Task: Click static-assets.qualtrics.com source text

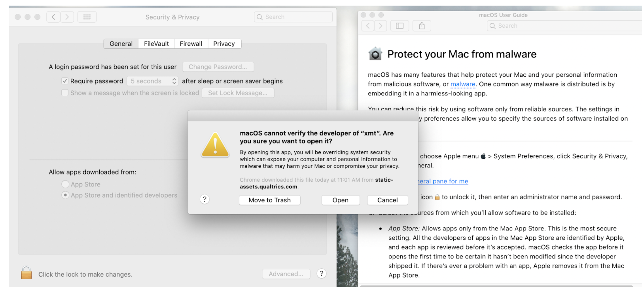Action: pos(316,183)
